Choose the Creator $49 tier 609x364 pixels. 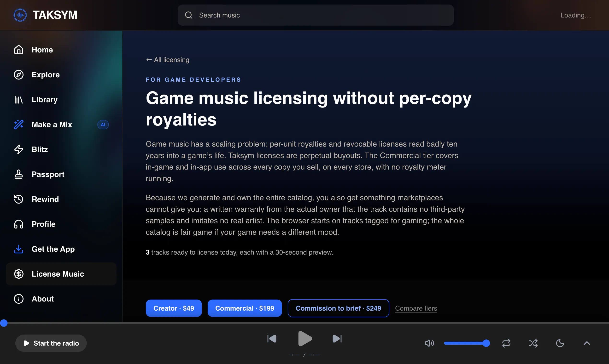coord(174,308)
